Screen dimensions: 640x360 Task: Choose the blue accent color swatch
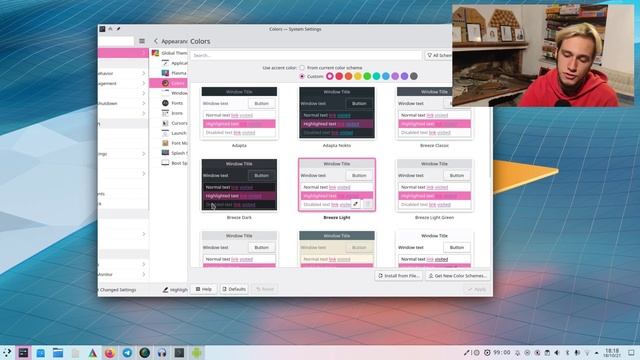pyautogui.click(x=386, y=76)
